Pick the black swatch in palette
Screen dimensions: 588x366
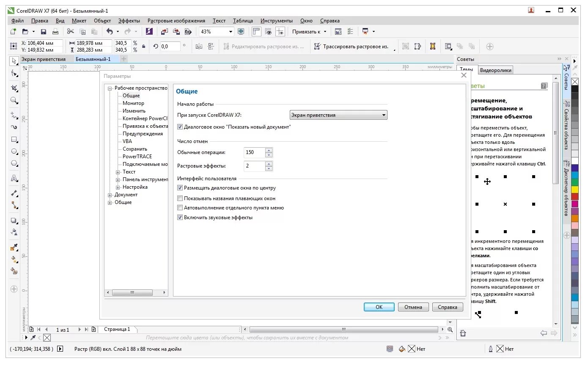point(575,89)
